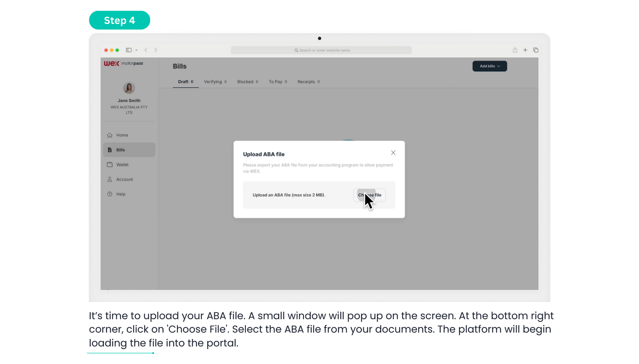Switch to the Verifying tab
This screenshot has height=364, width=639.
click(x=215, y=82)
